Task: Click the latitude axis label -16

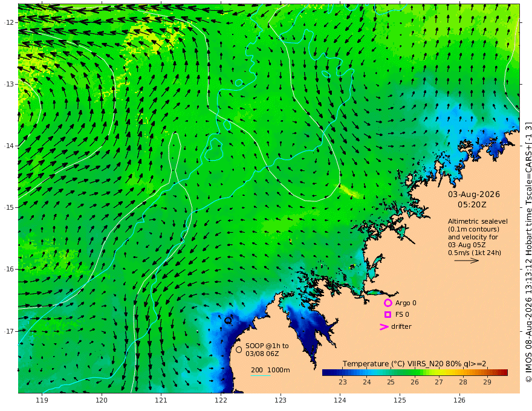Action: (x=9, y=269)
